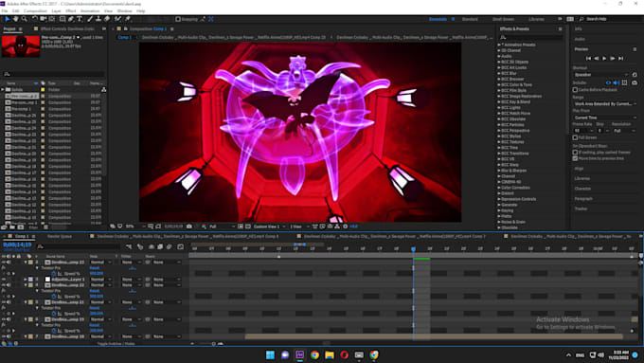The height and width of the screenshot is (363, 644).
Task: Expand the BCC Blur effects category
Action: pos(499,74)
